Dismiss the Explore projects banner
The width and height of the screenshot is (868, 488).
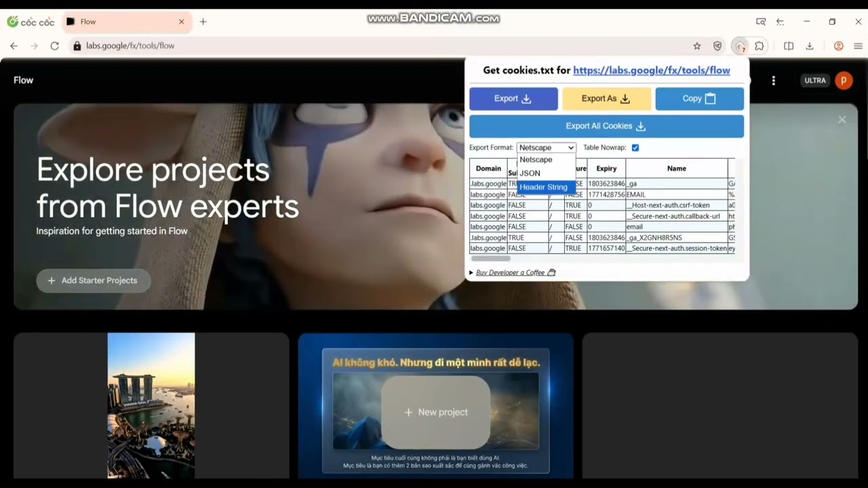[842, 120]
